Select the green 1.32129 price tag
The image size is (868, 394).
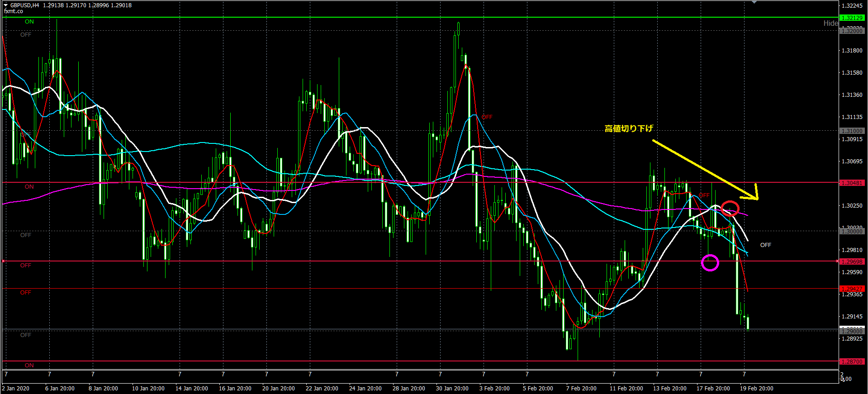[852, 18]
